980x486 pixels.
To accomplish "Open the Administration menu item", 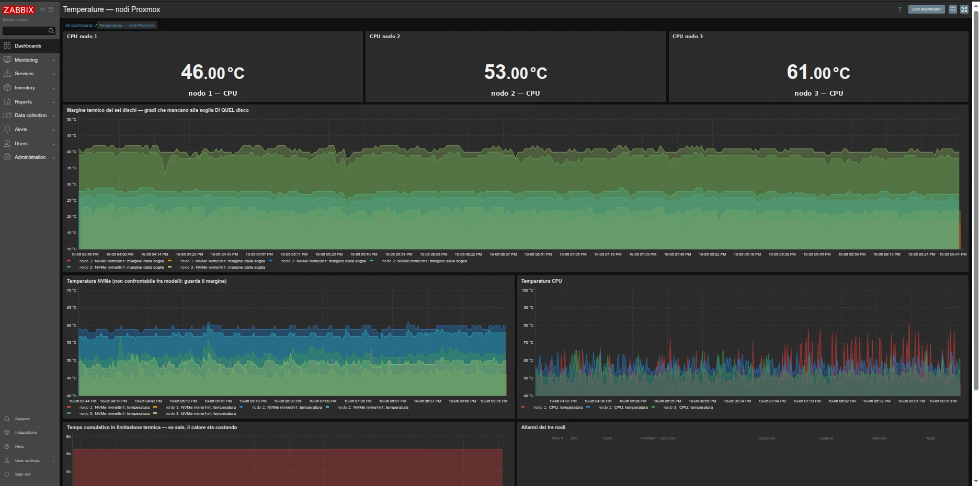I will click(x=30, y=157).
